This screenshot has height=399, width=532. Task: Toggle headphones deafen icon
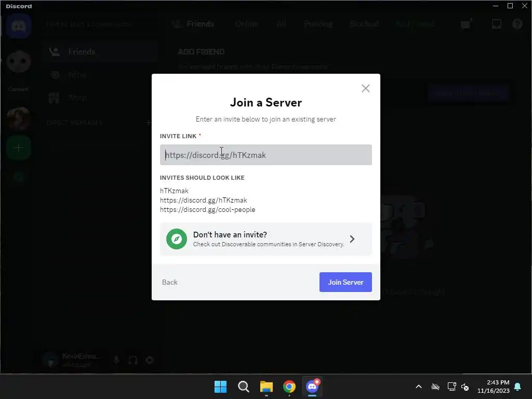(x=133, y=360)
